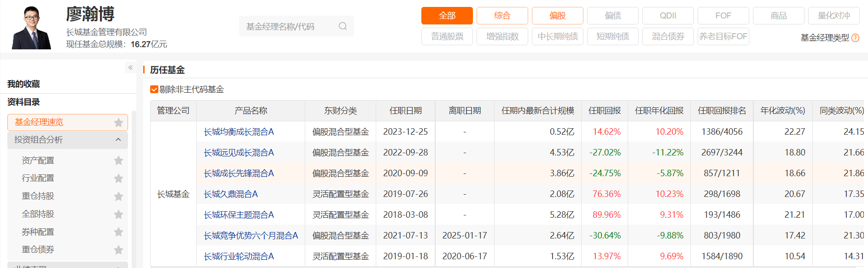This screenshot has height=268, width=868.
Task: Star the 重仓持股 item
Action: 118,196
